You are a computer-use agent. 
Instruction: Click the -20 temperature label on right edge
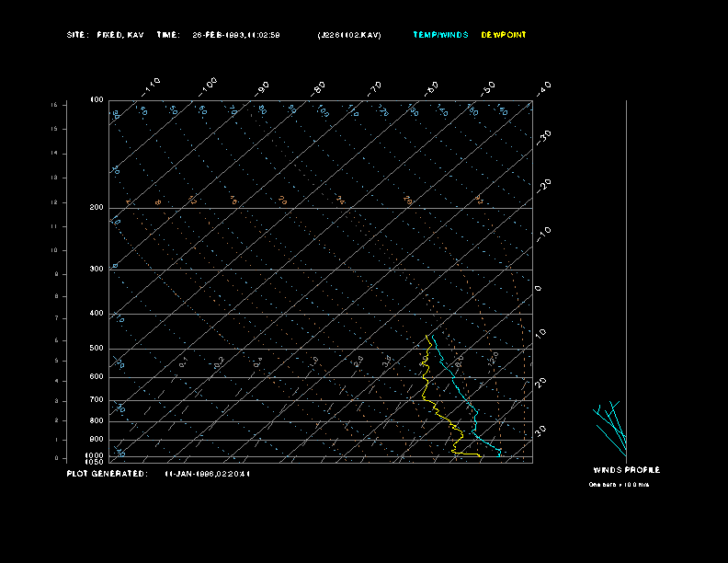[x=543, y=186]
